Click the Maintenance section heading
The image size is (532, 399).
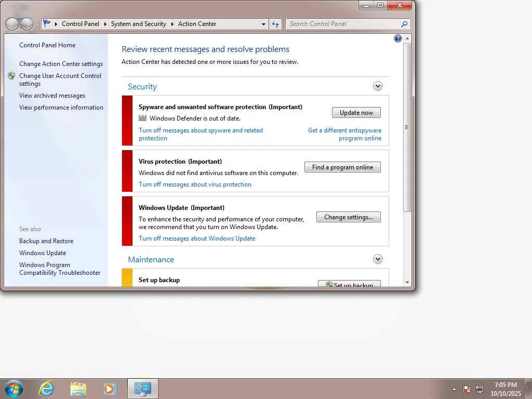151,260
